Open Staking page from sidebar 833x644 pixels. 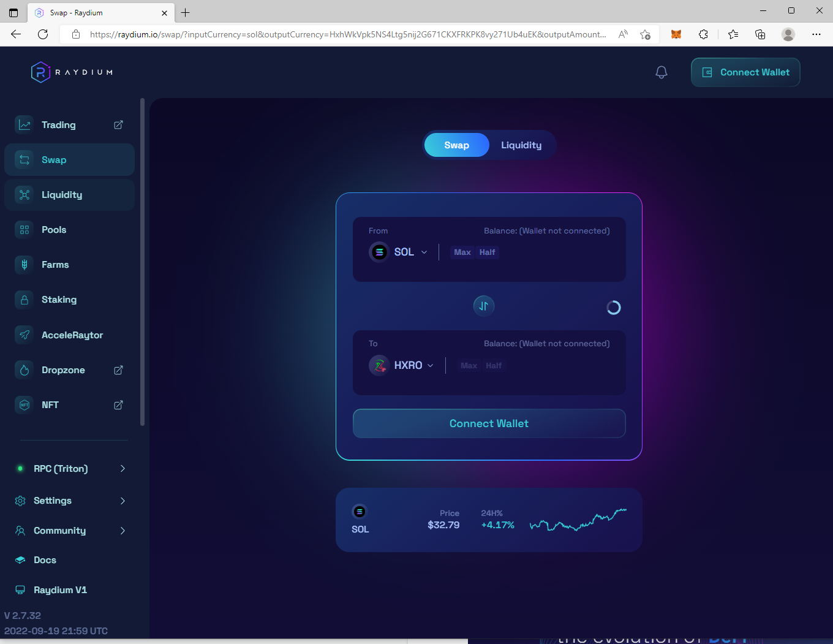[69, 300]
